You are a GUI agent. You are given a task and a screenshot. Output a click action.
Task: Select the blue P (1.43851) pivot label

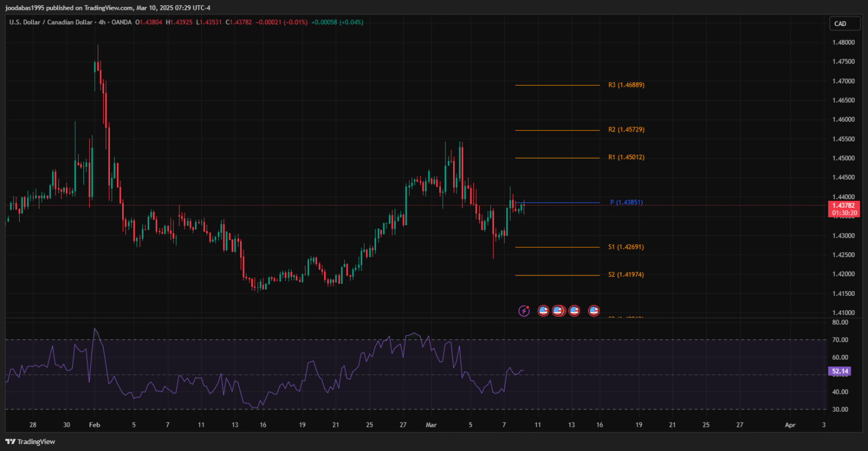626,203
